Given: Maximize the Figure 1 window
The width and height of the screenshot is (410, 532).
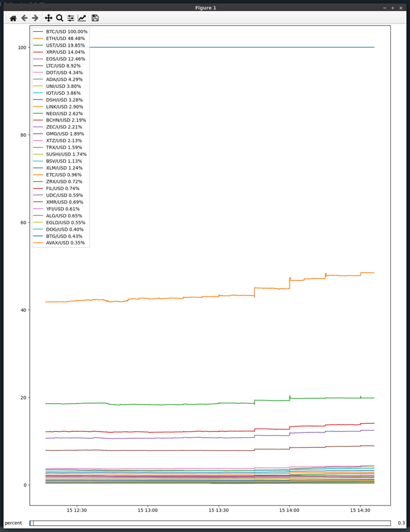Looking at the screenshot, I should pyautogui.click(x=393, y=8).
